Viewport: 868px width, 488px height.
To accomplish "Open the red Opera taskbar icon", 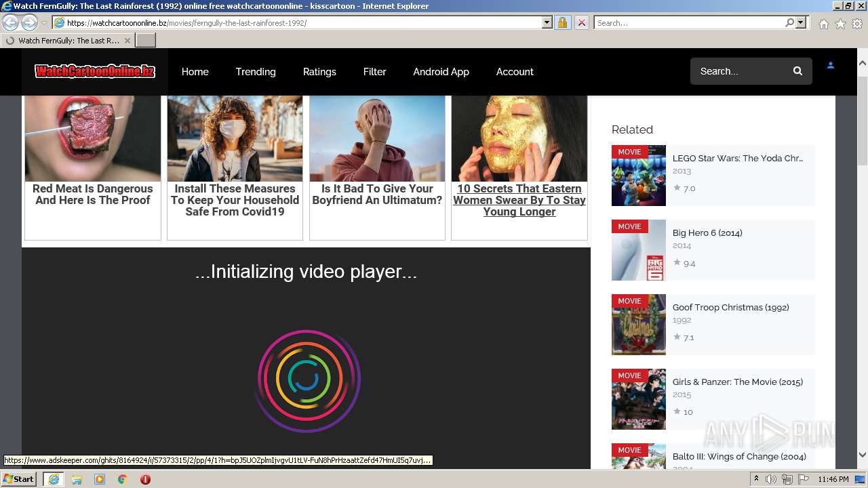I will 145,479.
